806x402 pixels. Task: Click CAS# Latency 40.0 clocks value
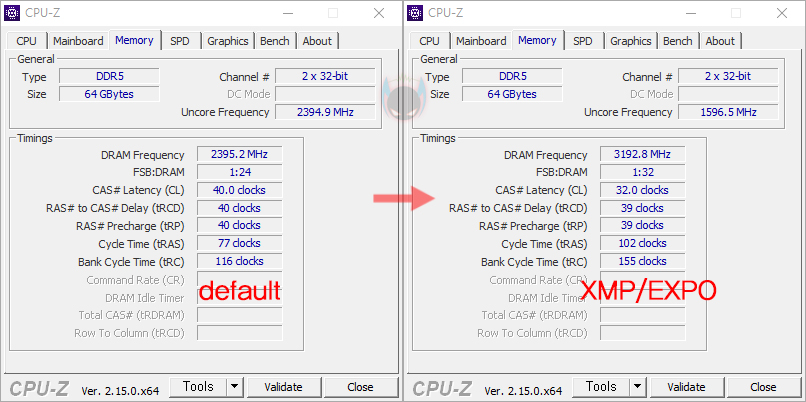(x=240, y=190)
